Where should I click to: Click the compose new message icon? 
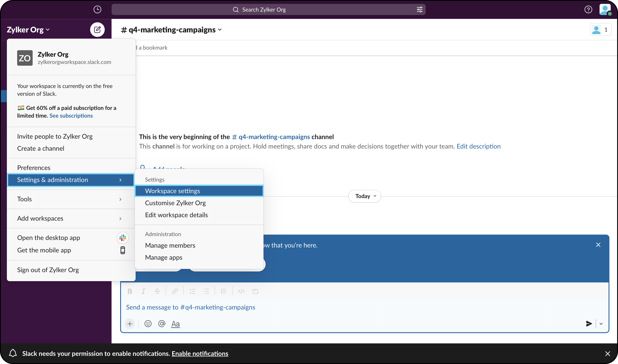(x=97, y=30)
